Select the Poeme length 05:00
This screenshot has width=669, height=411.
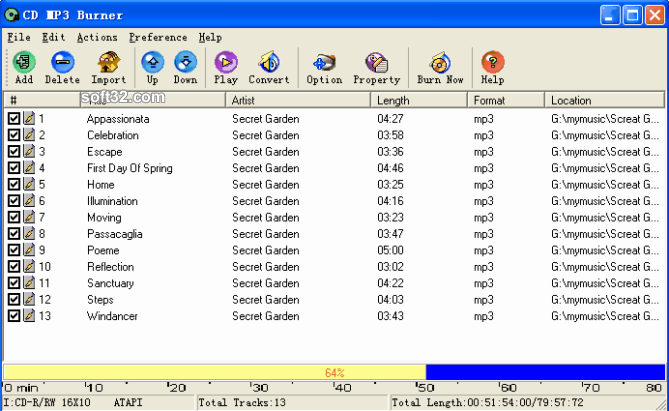coord(390,250)
